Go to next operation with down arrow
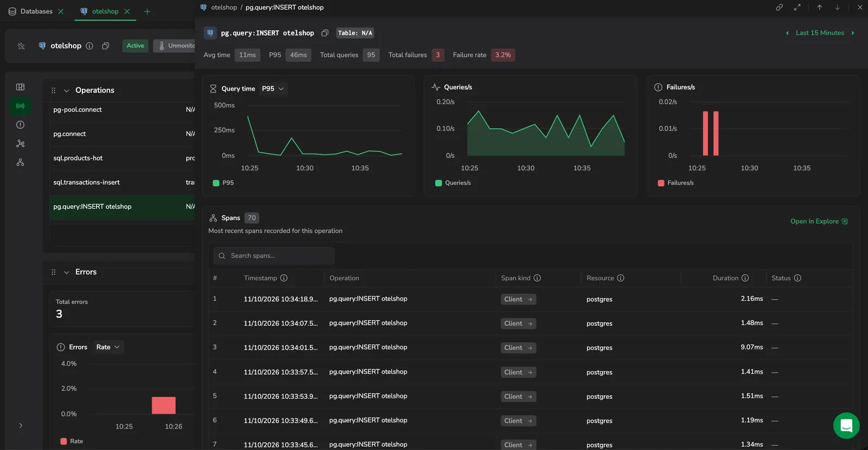The width and height of the screenshot is (868, 450). click(x=837, y=7)
